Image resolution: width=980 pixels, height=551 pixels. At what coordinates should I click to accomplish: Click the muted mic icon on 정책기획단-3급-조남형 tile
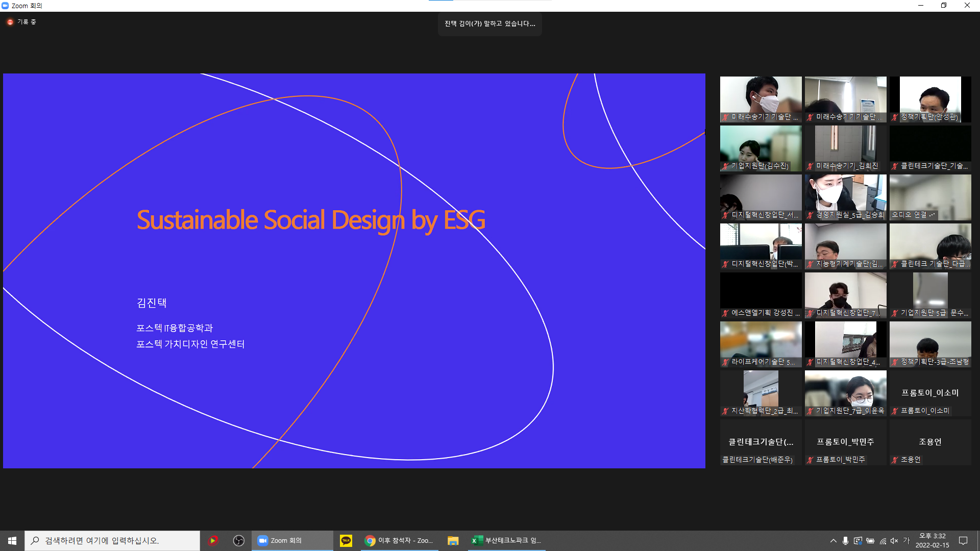tap(895, 362)
